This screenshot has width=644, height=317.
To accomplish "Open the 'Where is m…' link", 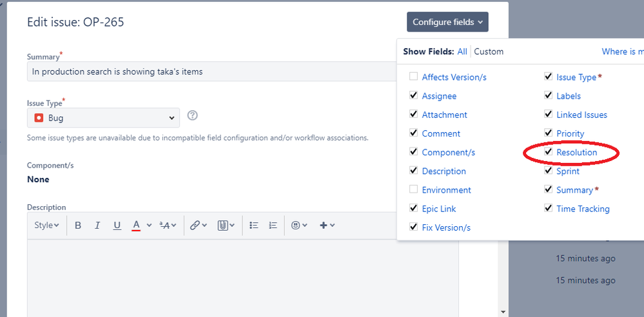I will coord(623,52).
